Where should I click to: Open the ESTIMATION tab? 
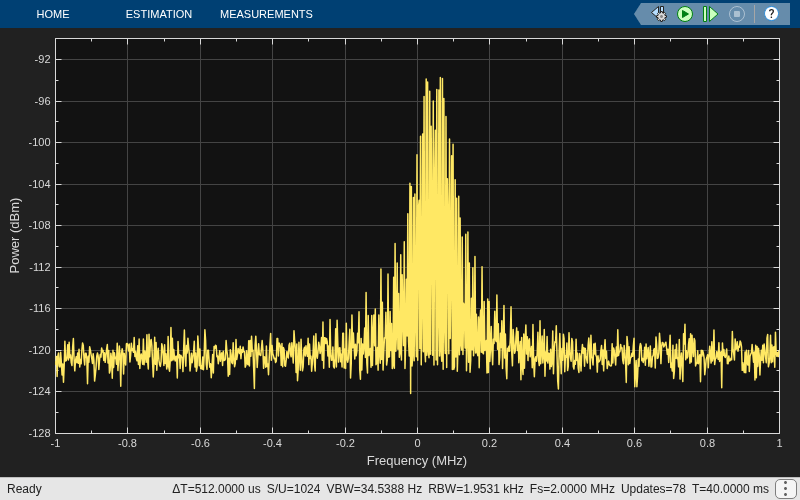click(x=159, y=14)
